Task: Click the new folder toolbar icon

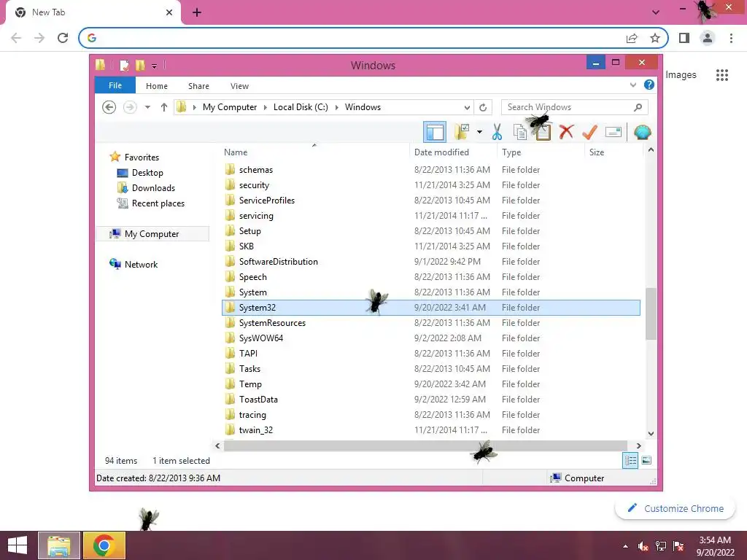Action: coord(462,132)
